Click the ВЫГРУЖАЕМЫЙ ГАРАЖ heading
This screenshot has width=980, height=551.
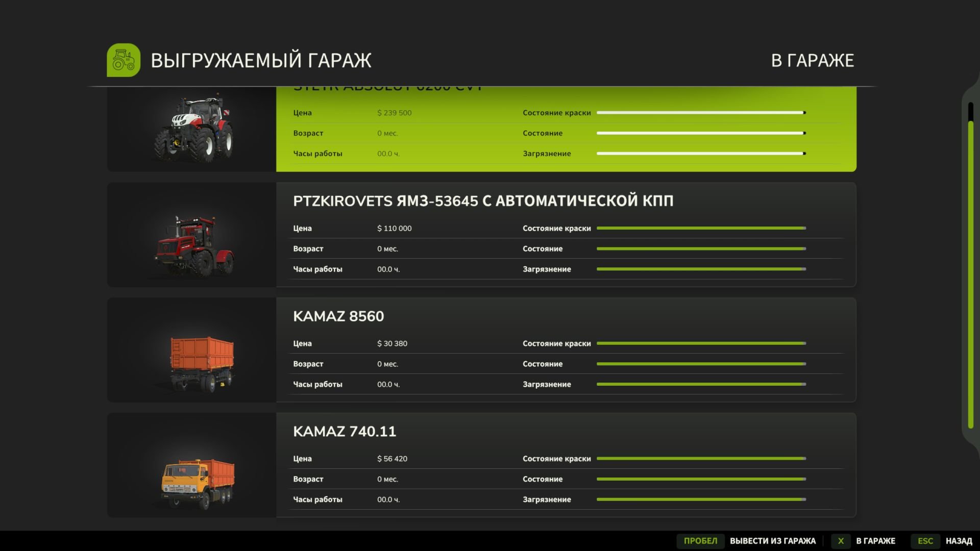click(261, 60)
